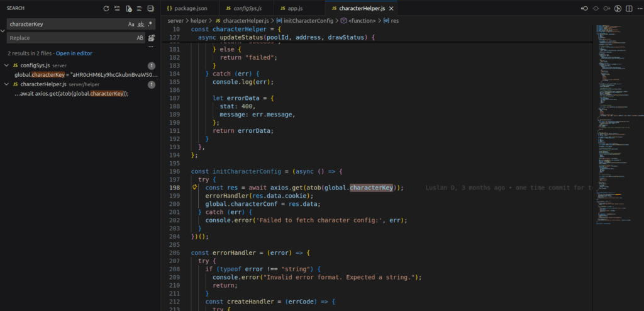Viewport: 644px width, 311px height.
Task: Toggle Match Whole Word option
Action: pyautogui.click(x=140, y=24)
